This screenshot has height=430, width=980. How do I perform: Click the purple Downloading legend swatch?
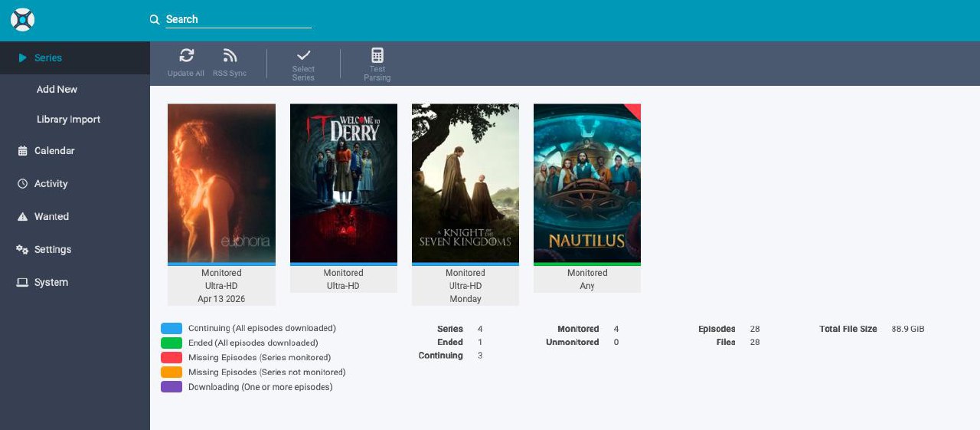point(171,387)
